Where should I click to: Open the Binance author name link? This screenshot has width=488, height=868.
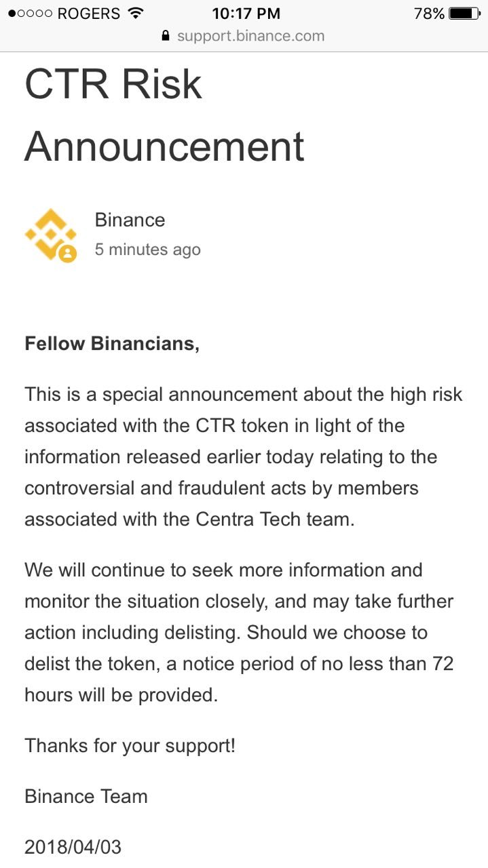[130, 220]
